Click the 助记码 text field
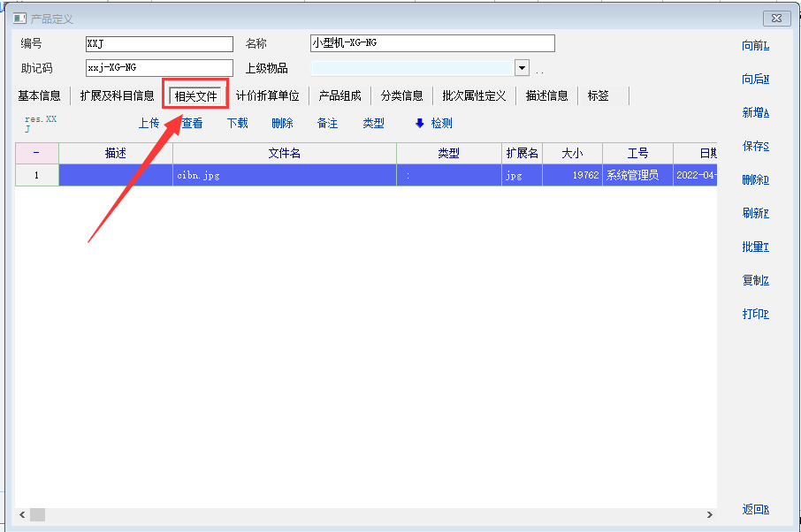This screenshot has height=532, width=801. coord(158,68)
